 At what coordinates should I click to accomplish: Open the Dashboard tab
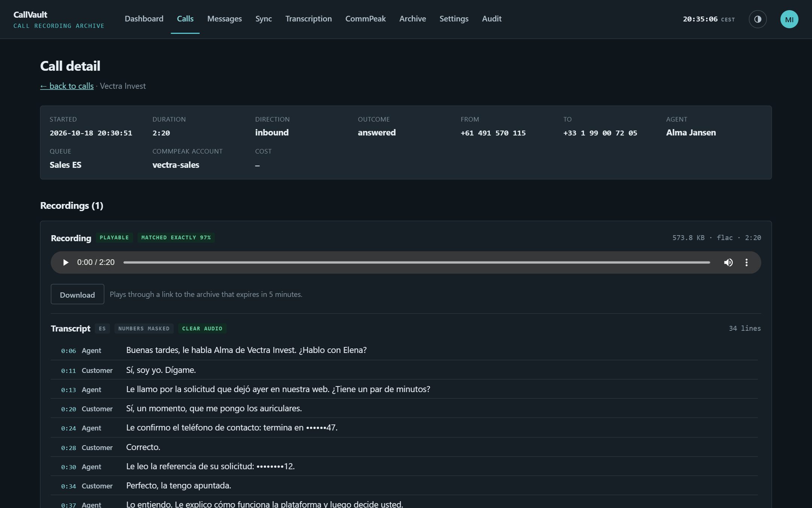click(x=144, y=19)
